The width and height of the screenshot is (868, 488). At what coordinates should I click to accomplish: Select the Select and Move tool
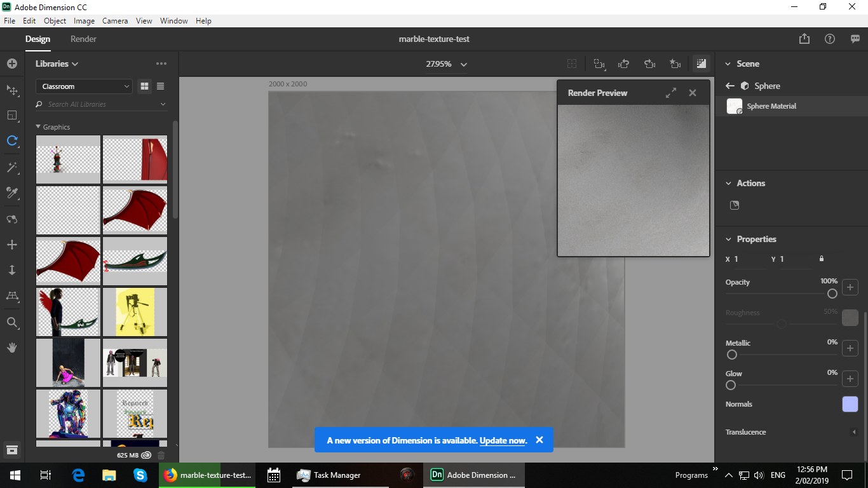point(12,90)
